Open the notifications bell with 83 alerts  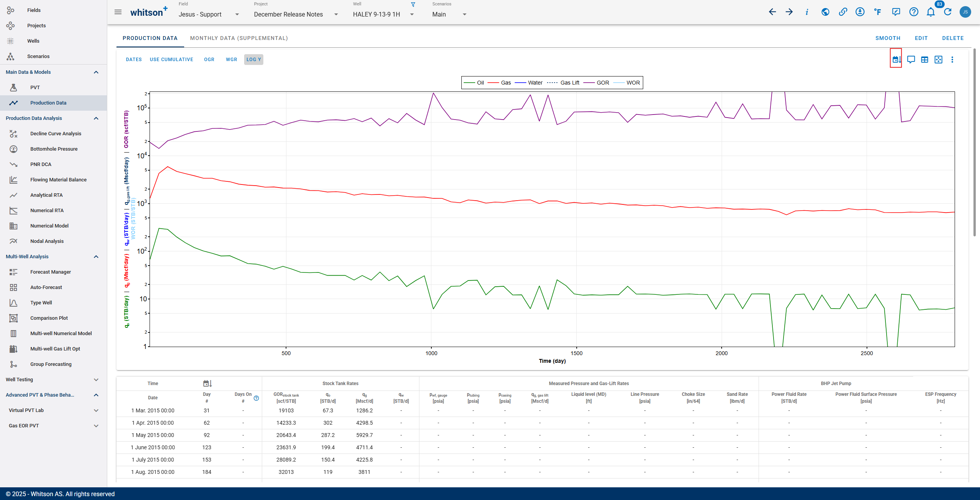[930, 12]
